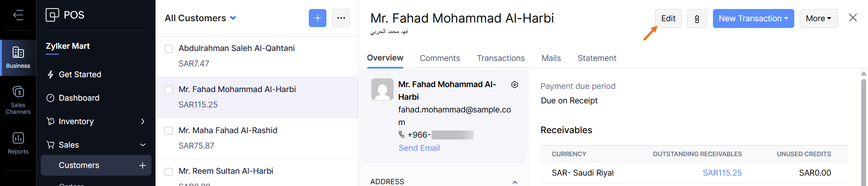Expand the New Transaction dropdown
The height and width of the screenshot is (186, 868).
(x=753, y=19)
